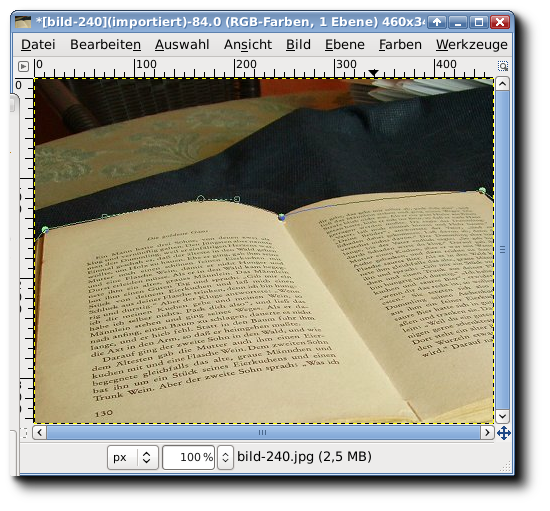Open the px unit dropdown
The image size is (550, 511).
coord(133,457)
